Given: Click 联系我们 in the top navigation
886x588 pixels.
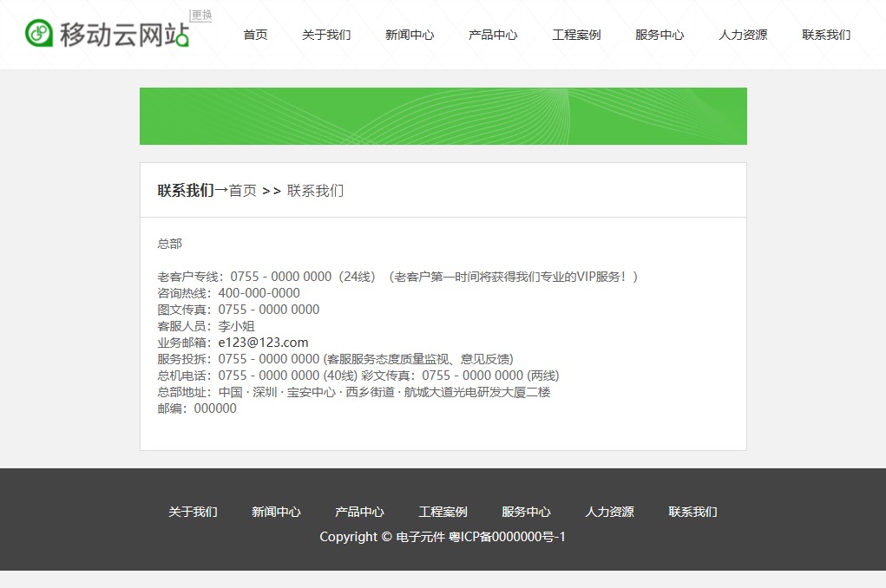Looking at the screenshot, I should point(826,35).
